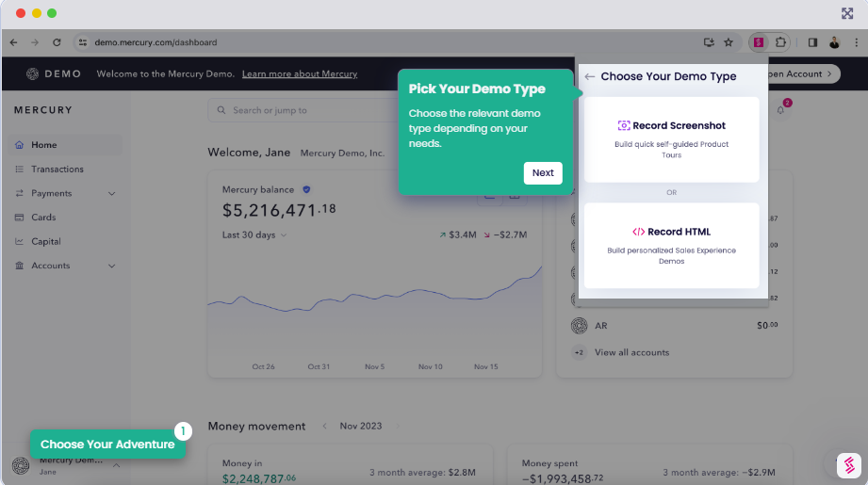Click the Open Account button
868x485 pixels.
804,73
